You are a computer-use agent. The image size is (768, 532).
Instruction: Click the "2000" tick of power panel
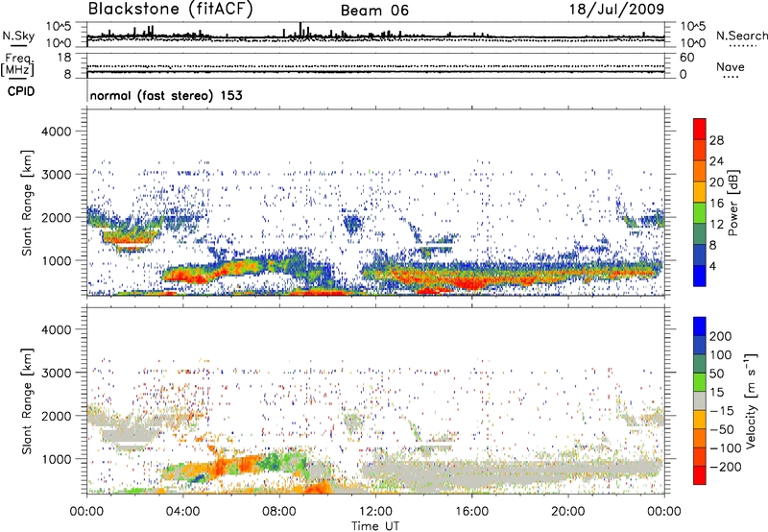click(57, 217)
